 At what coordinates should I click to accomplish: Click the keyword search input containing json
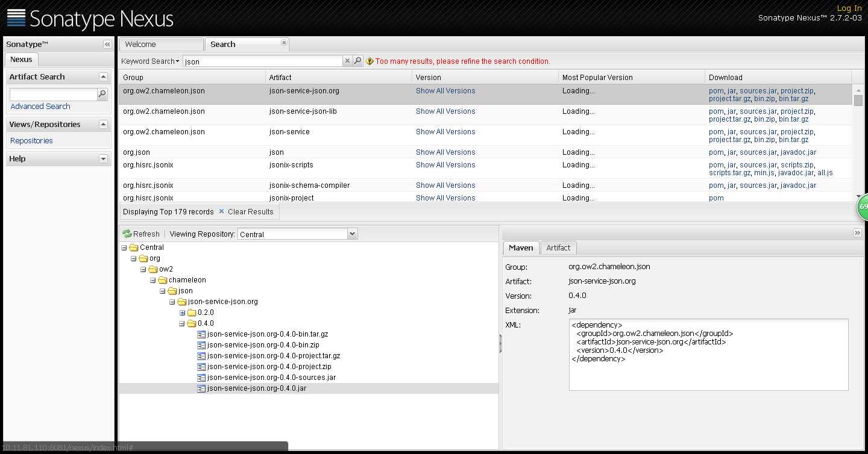coord(262,61)
